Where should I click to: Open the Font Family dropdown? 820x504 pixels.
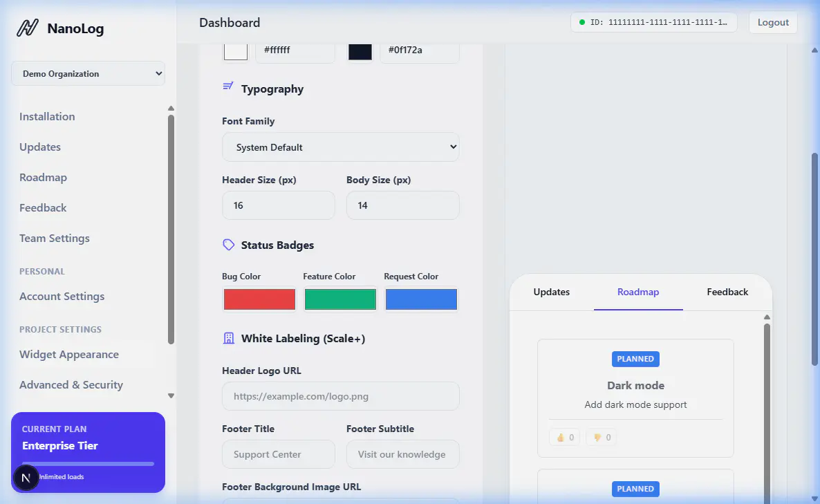pyautogui.click(x=340, y=147)
